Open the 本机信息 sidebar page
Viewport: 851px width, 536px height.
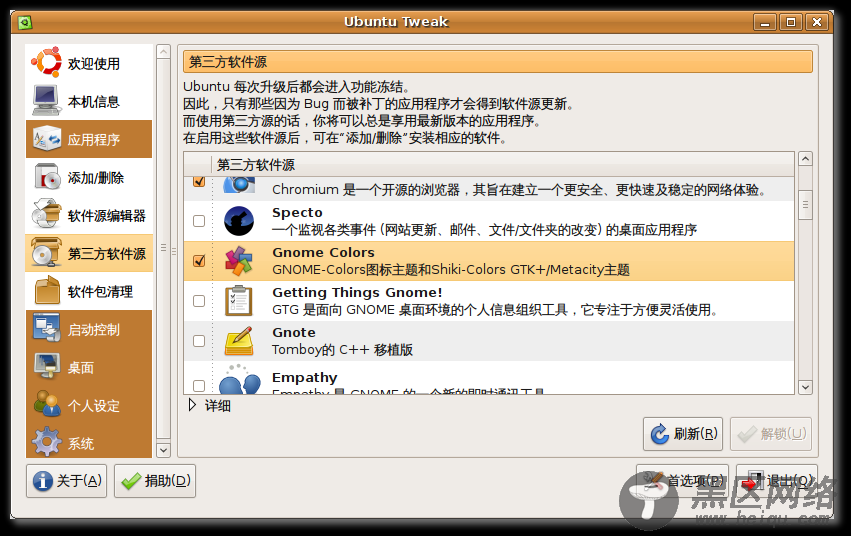(89, 101)
